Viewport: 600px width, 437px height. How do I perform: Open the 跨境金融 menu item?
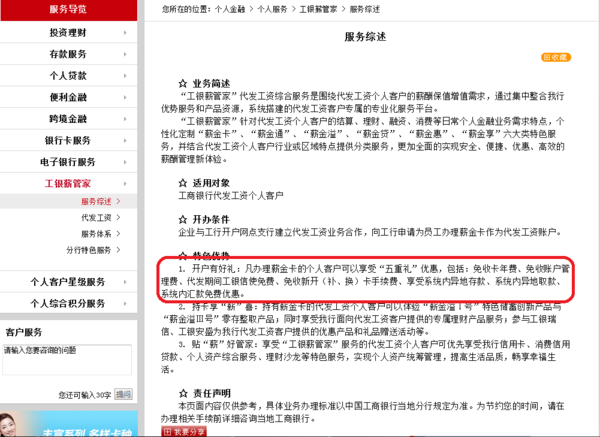coord(68,119)
